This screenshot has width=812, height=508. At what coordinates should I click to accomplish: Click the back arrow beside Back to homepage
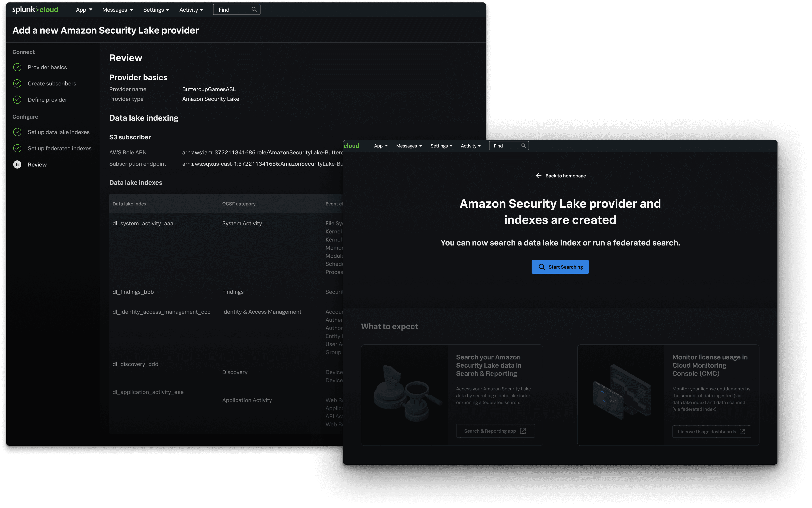pos(539,176)
